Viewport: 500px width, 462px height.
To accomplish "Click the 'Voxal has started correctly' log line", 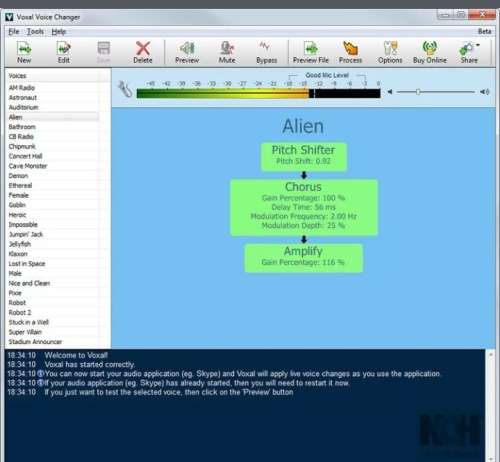I will (x=90, y=364).
